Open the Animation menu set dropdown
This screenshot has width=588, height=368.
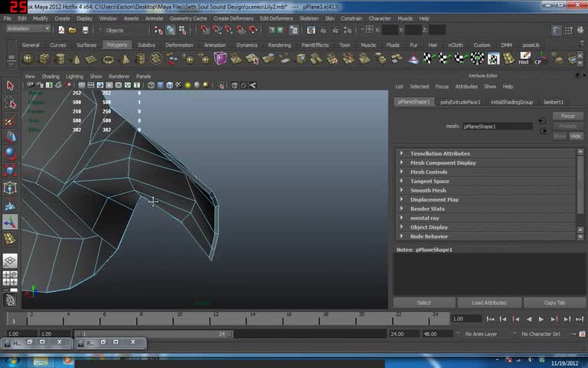[x=28, y=29]
